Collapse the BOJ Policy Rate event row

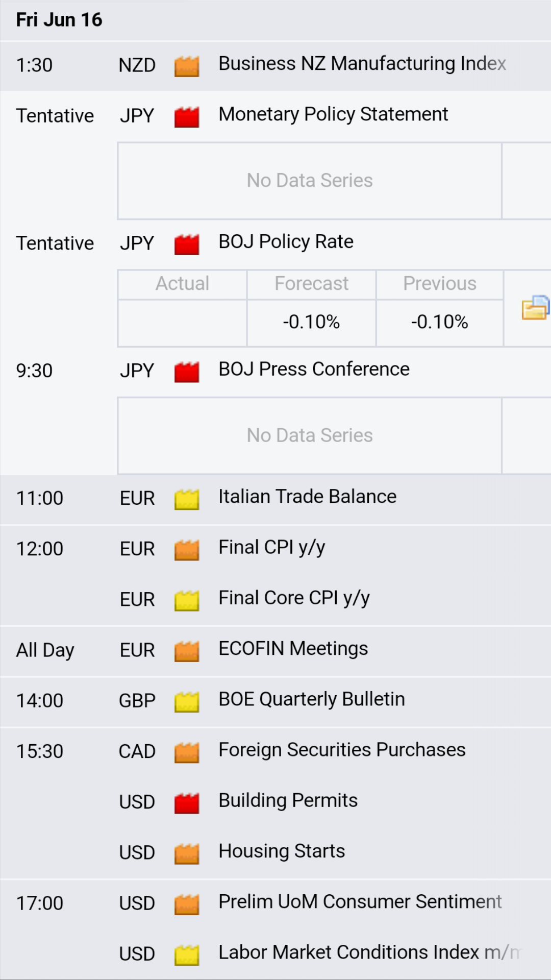coord(275,243)
